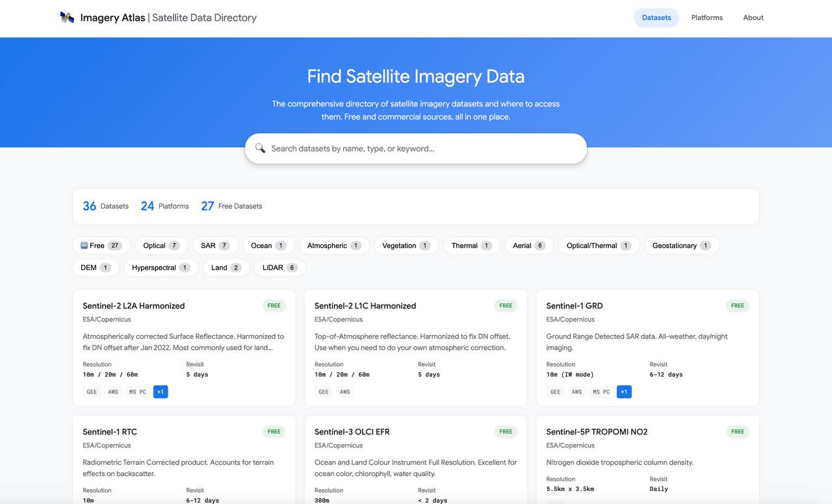
Task: Expand extra platforms with +1 on Sentinel-2 L2A
Action: tap(161, 392)
